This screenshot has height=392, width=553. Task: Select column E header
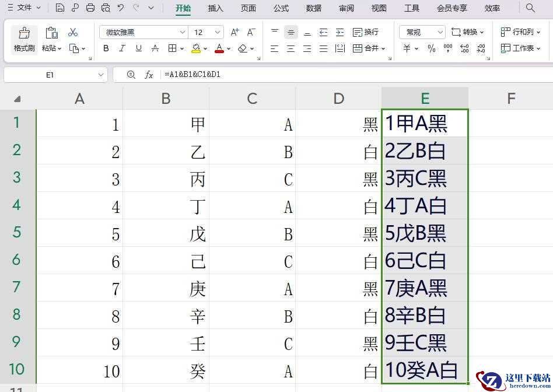pyautogui.click(x=425, y=99)
